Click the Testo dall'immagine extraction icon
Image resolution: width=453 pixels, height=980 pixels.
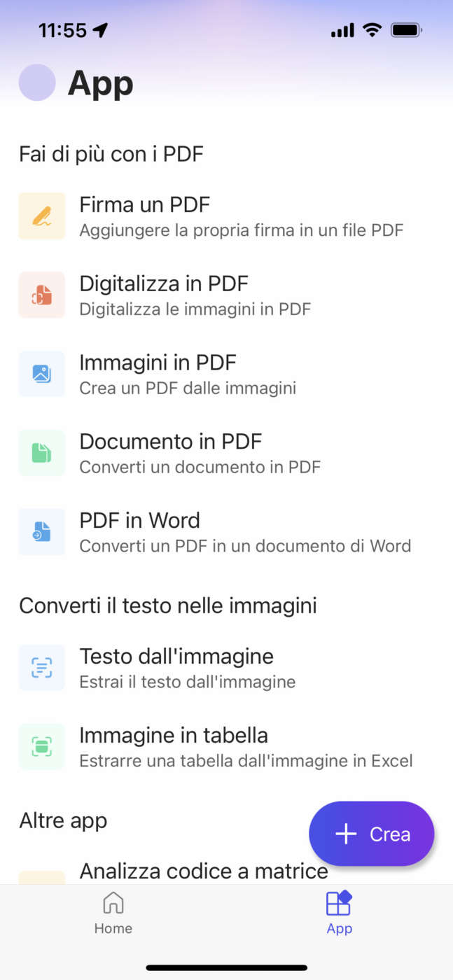click(x=41, y=667)
